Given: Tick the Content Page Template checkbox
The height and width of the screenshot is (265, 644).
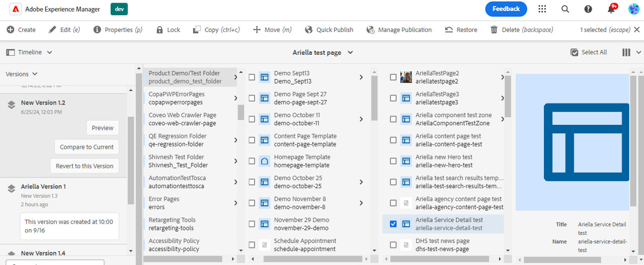Looking at the screenshot, I should 252,140.
